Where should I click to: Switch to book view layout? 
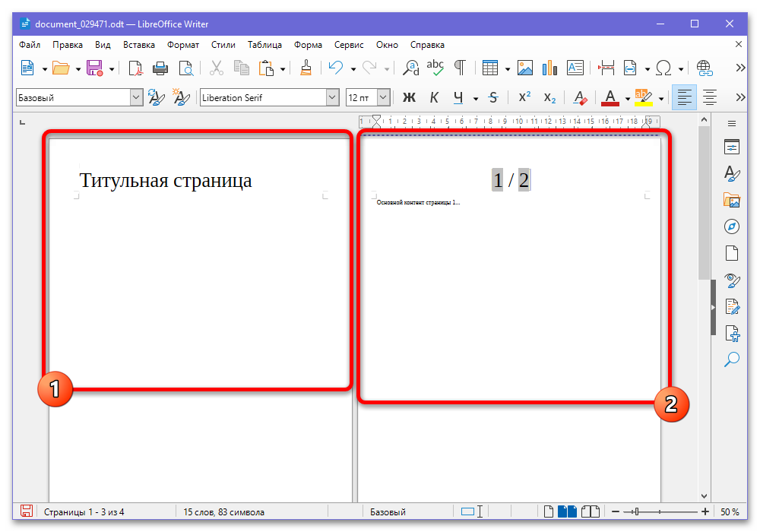(x=590, y=511)
